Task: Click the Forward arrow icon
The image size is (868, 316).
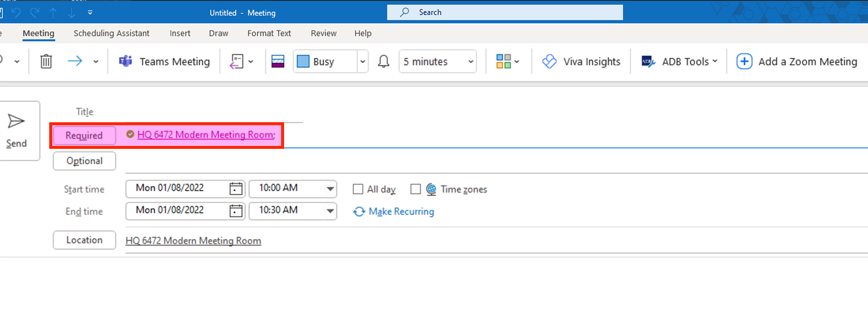Action: (75, 61)
